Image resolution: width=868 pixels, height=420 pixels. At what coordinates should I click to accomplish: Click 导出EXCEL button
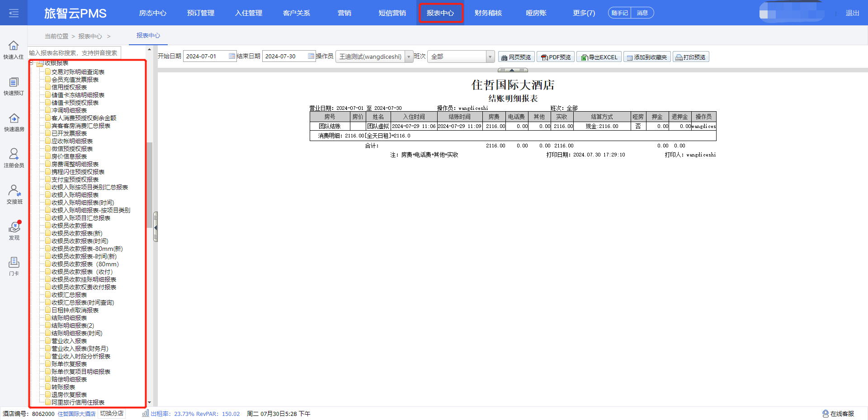coord(599,57)
